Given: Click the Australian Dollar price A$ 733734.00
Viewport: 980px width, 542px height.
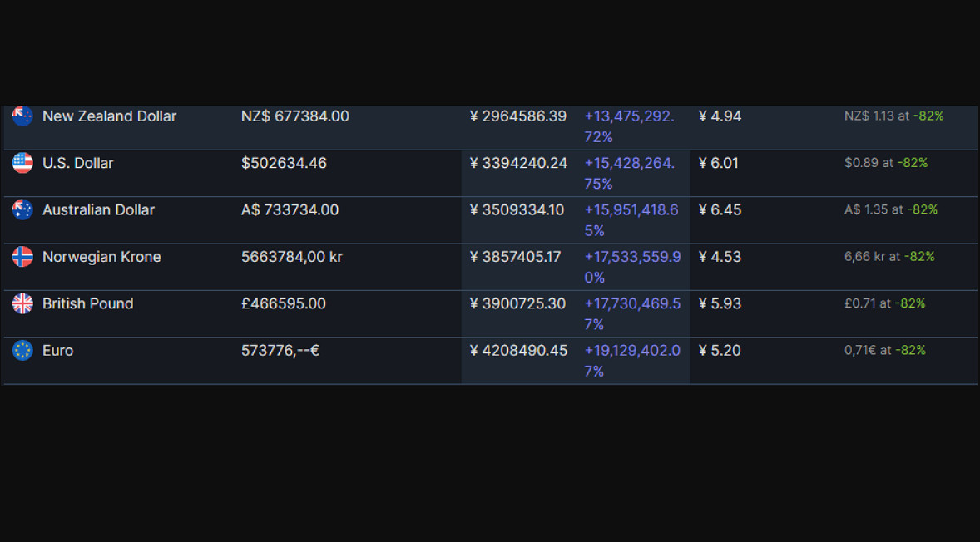Looking at the screenshot, I should coord(290,210).
